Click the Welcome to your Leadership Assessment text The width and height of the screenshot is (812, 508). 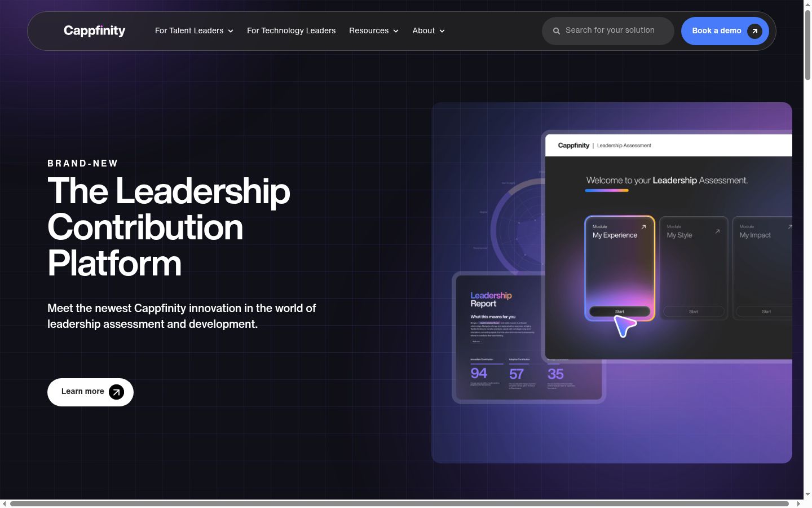(667, 180)
